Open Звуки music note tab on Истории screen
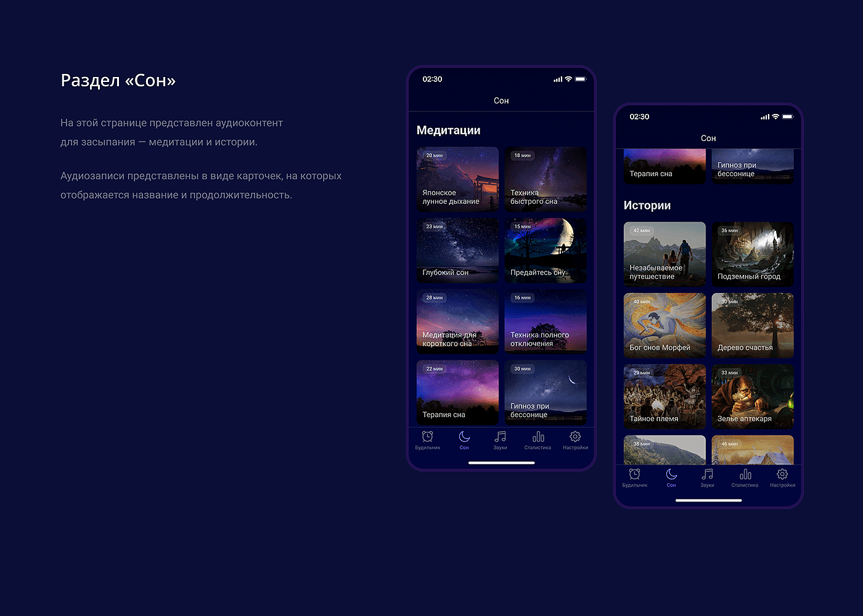863x616 pixels. point(707,478)
